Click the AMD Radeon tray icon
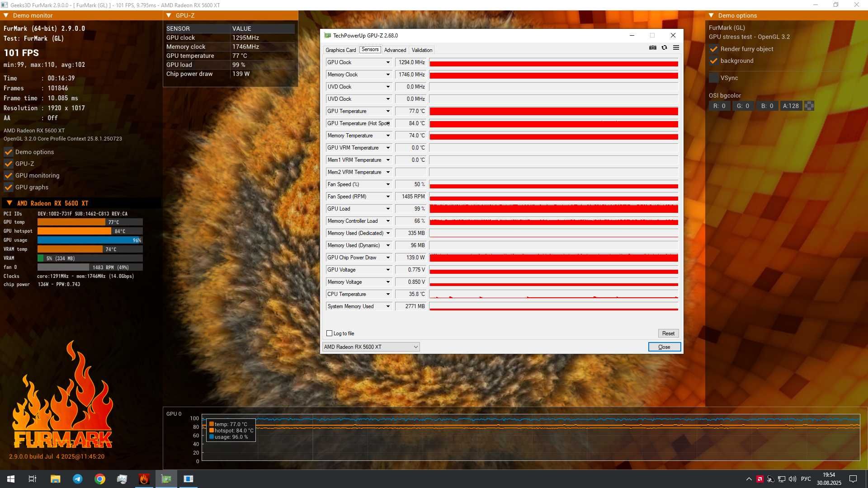This screenshot has width=868, height=488. 760,479
